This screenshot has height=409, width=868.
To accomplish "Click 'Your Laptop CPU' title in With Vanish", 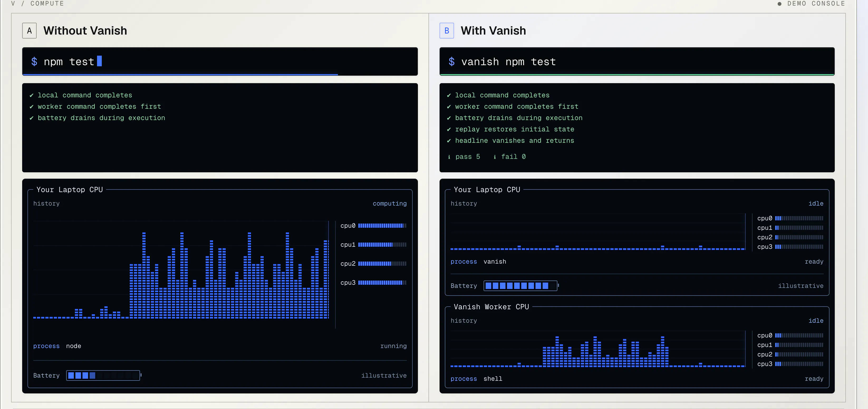I will point(487,190).
